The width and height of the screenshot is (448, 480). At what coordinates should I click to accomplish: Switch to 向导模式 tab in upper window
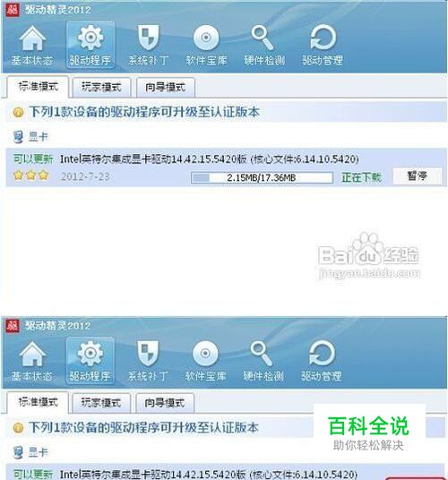pos(166,88)
